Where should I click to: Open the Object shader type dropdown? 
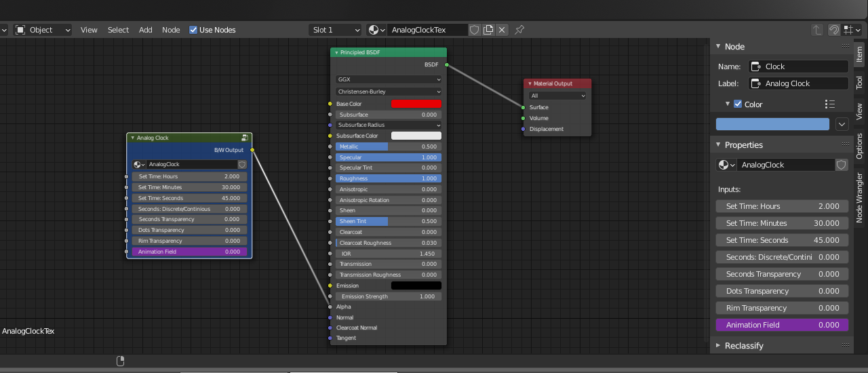tap(43, 30)
